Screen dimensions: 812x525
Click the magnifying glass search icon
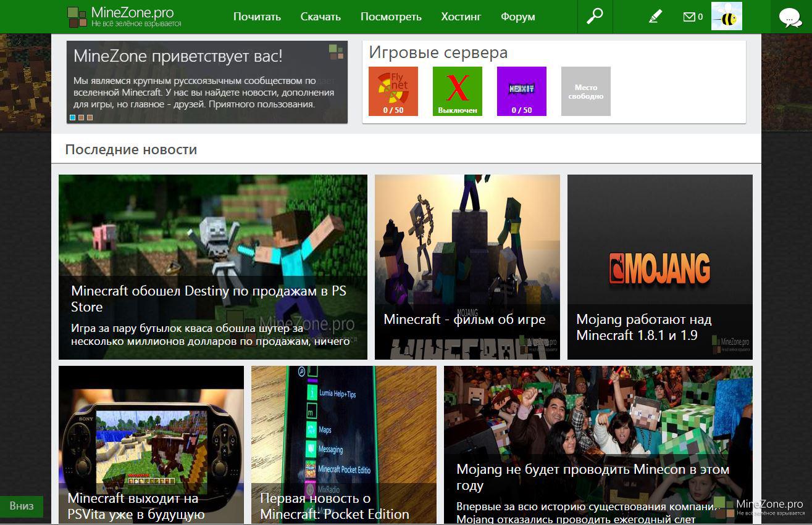595,17
